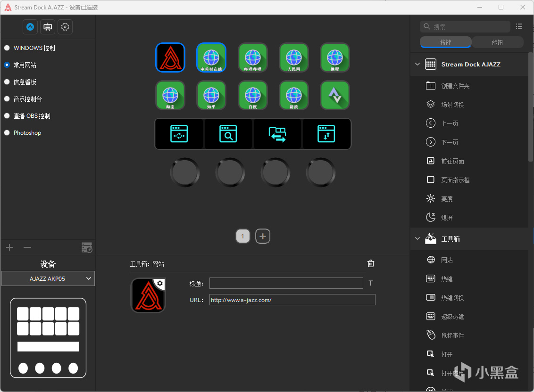Select the 直播 OBS 控制 profile radio
The width and height of the screenshot is (534, 392).
[x=7, y=116]
